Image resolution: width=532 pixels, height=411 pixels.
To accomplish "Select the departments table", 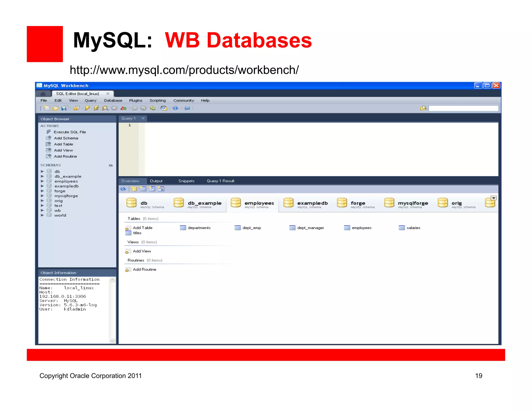I will pos(199,228).
